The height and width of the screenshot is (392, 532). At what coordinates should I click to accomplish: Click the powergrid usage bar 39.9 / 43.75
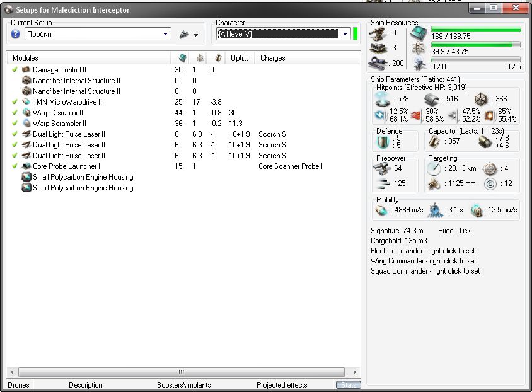[x=476, y=45]
